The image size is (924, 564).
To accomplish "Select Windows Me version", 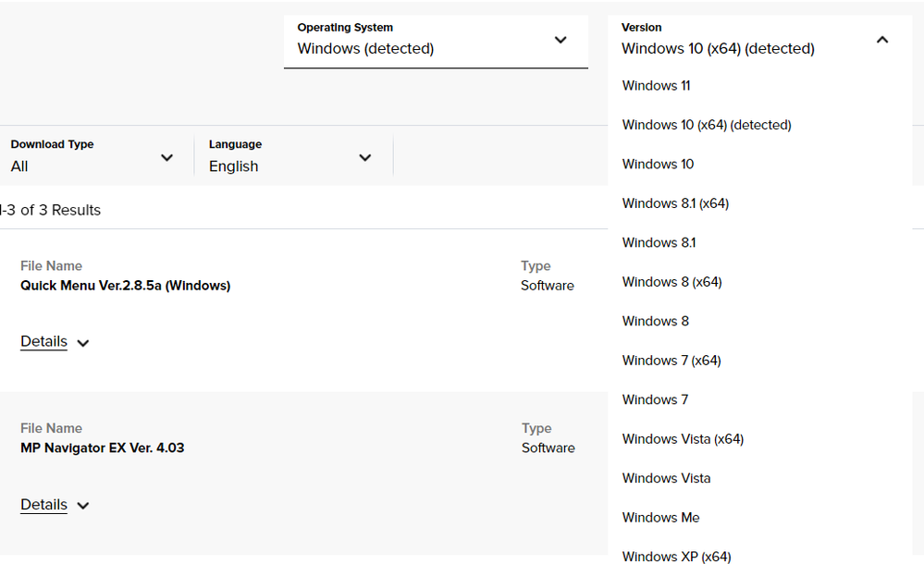I will pos(660,518).
